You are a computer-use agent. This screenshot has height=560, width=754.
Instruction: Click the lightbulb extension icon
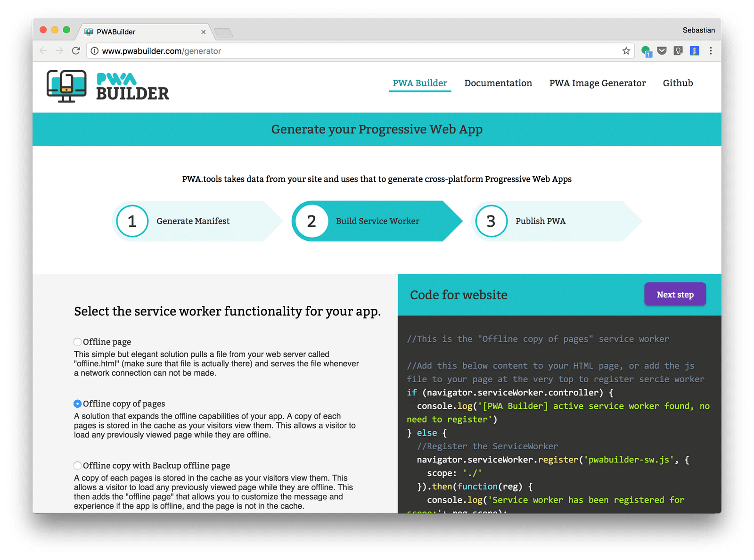click(x=678, y=51)
